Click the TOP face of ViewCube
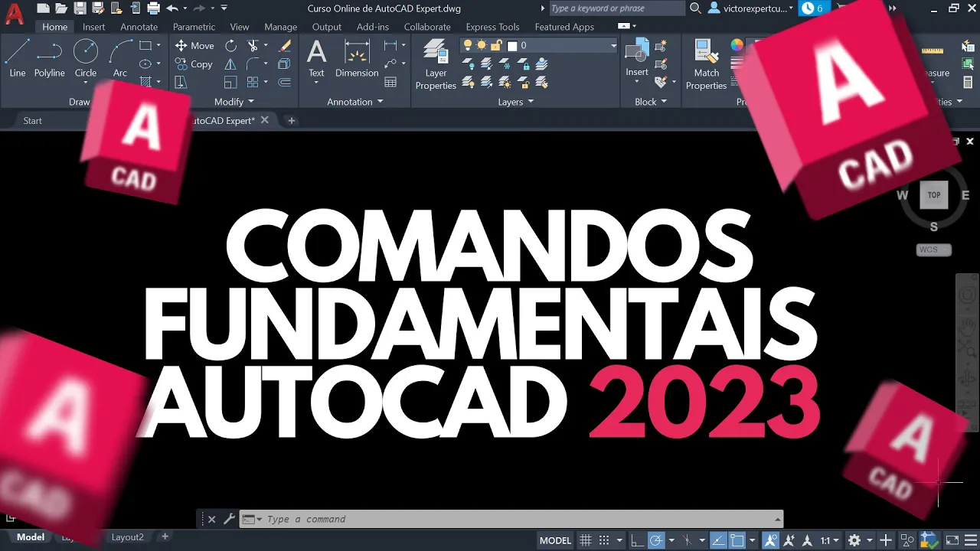This screenshot has width=980, height=551. 934,195
